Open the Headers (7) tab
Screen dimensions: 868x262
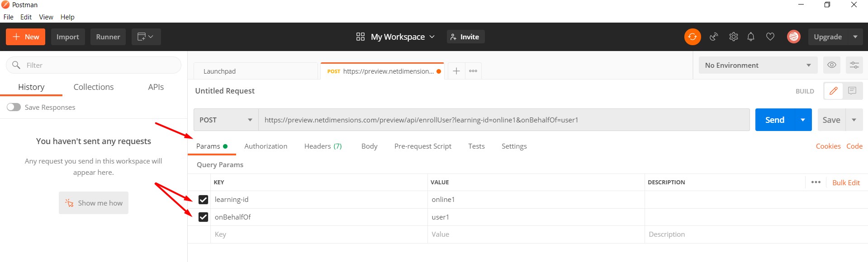pos(323,146)
